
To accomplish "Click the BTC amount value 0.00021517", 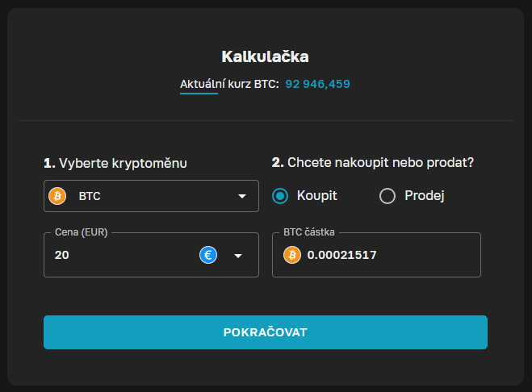I will click(342, 256).
